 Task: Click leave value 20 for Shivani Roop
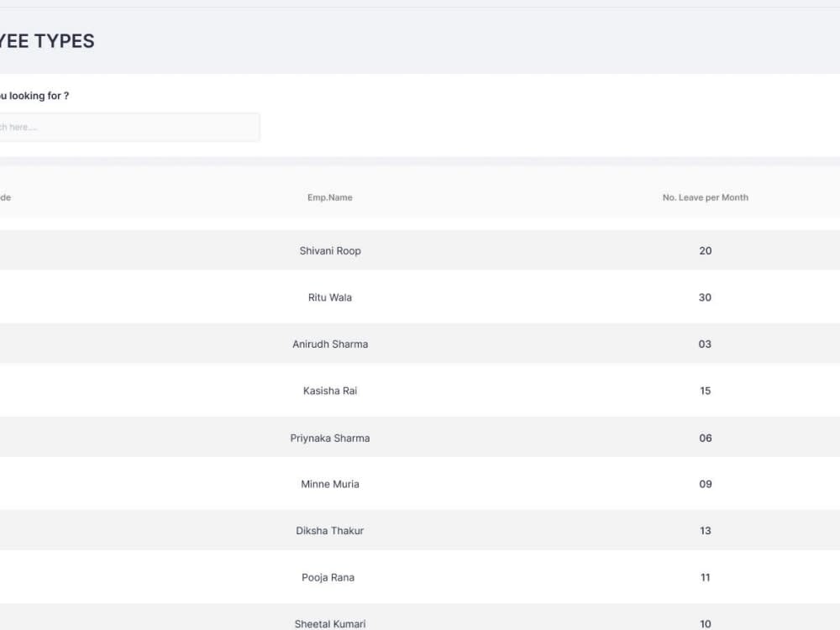(x=705, y=250)
